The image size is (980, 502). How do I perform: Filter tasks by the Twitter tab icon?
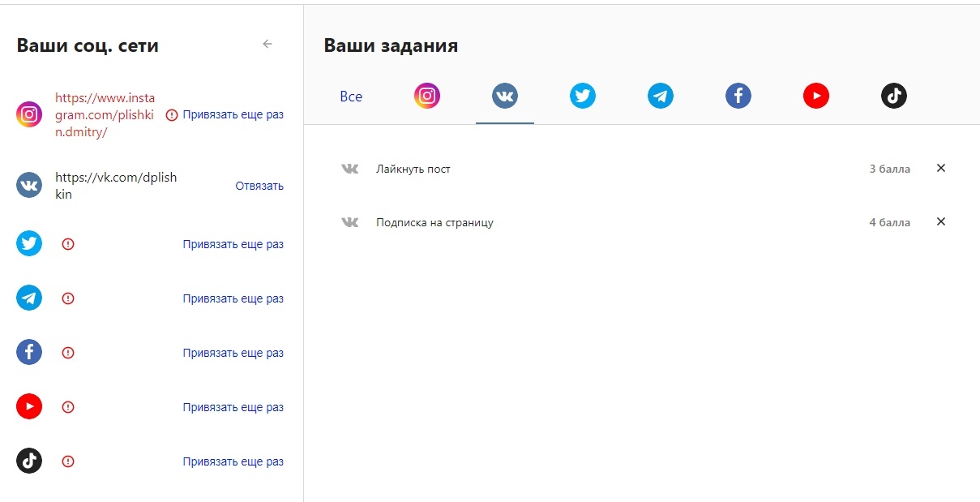(x=583, y=97)
